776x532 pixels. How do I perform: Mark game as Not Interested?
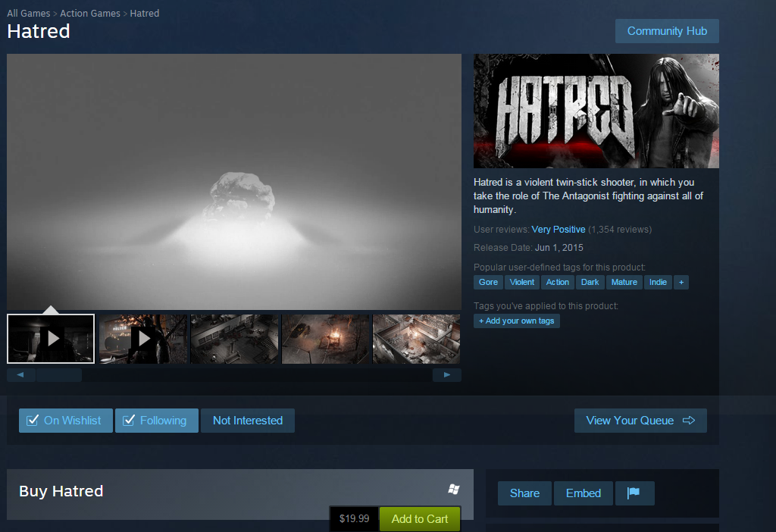[x=248, y=421]
